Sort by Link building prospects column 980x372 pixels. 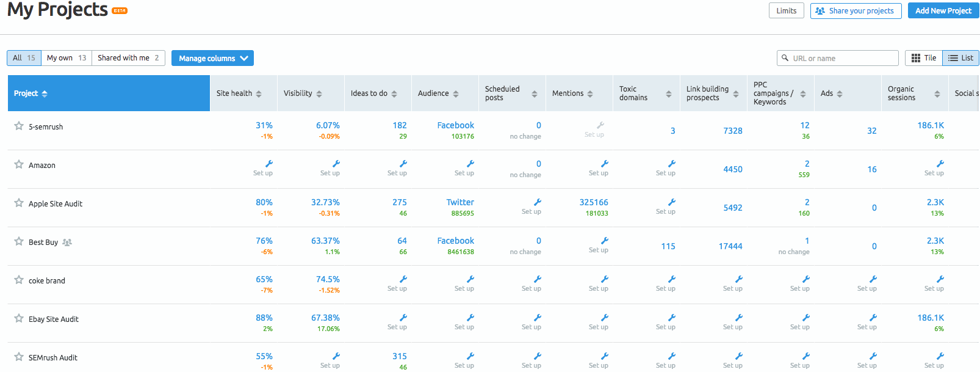click(x=736, y=93)
